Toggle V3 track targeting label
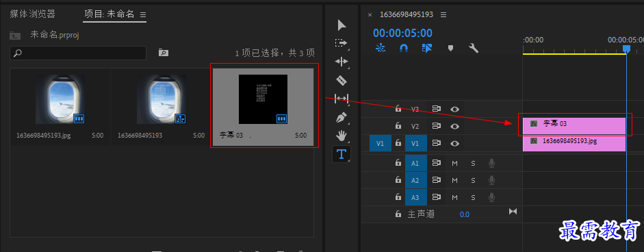 point(415,109)
